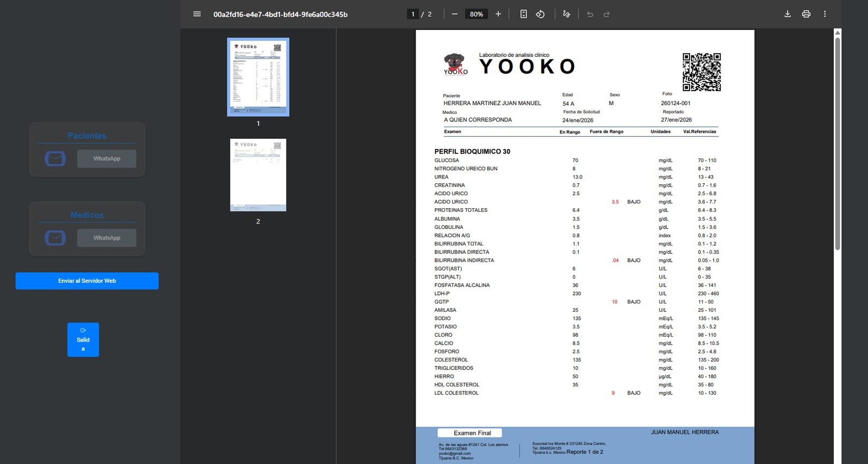868x464 pixels.
Task: Print the lab report
Action: (x=806, y=14)
